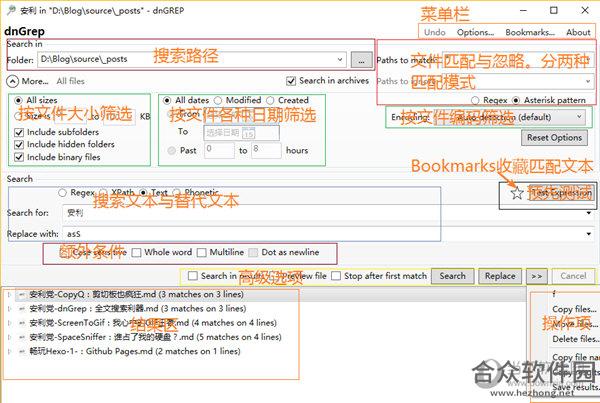The height and width of the screenshot is (403, 600).
Task: Select the All dates radio button
Action: tap(167, 100)
